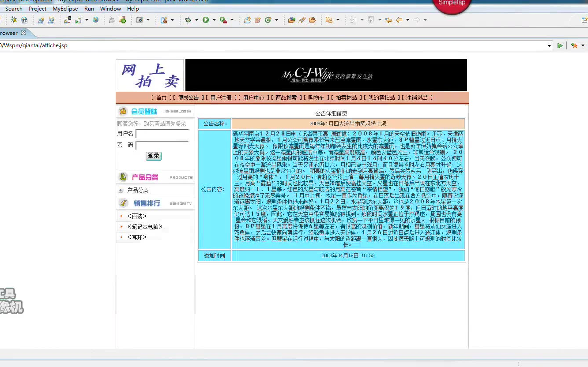
Task: Expand the 产品分类 tree node
Action: [x=121, y=191]
